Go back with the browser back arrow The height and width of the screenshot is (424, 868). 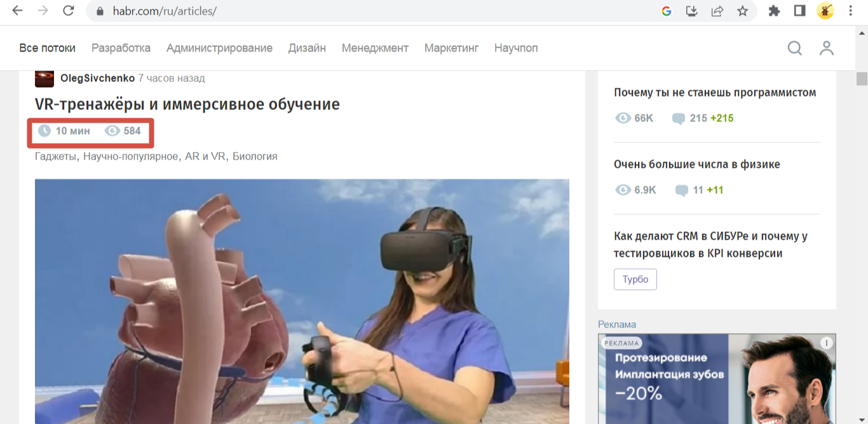click(17, 11)
